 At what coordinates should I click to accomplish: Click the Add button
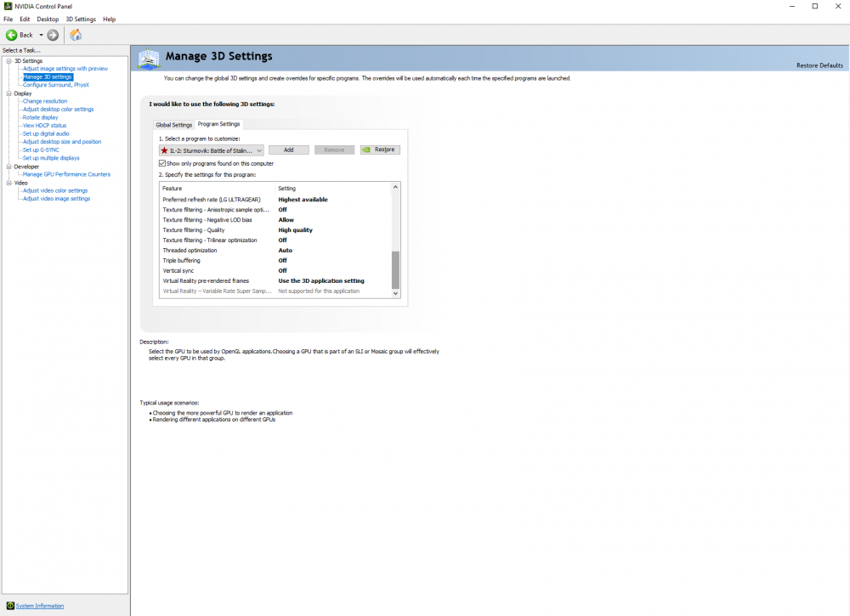click(x=289, y=150)
